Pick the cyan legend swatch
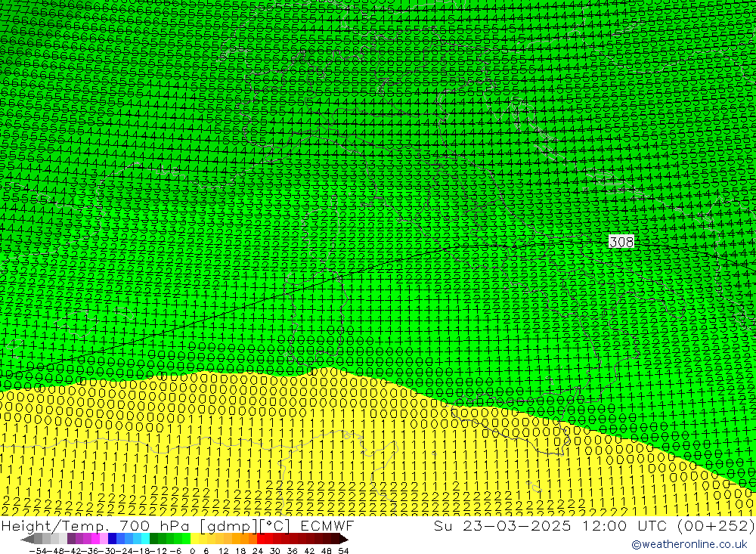Image resolution: width=756 pixels, height=554 pixels. tap(145, 539)
